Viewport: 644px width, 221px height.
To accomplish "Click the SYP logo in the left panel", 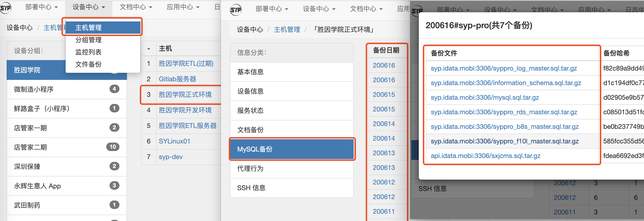I will pos(5,8).
